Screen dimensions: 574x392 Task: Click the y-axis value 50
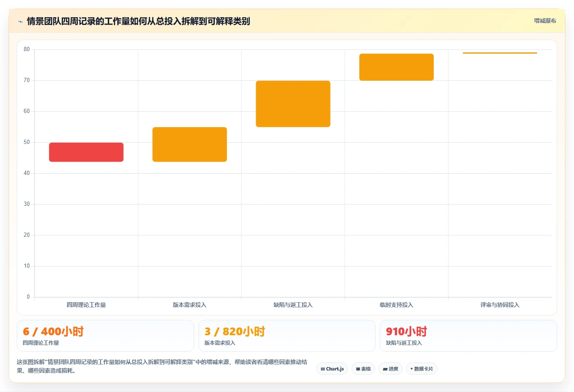(x=27, y=142)
